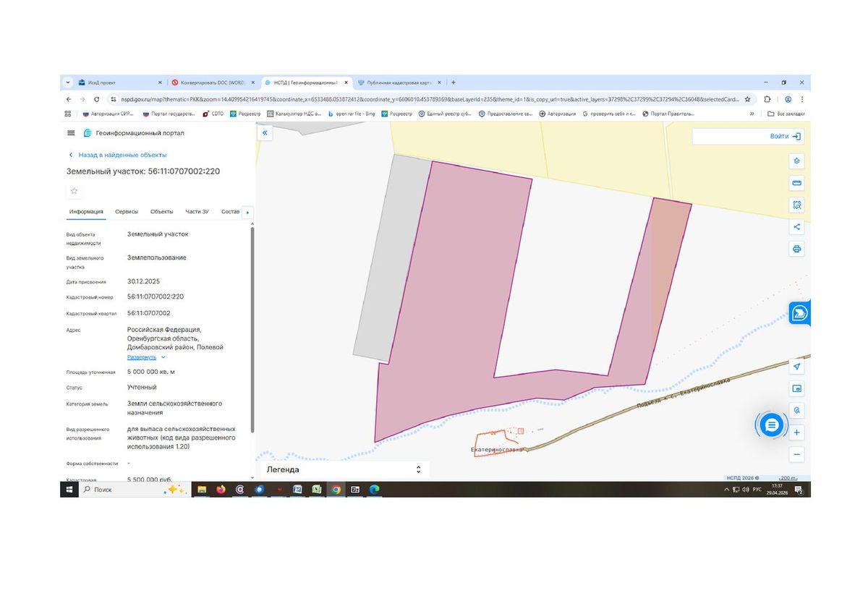Open the round chat support bubble
868x614 pixels.
[771, 425]
